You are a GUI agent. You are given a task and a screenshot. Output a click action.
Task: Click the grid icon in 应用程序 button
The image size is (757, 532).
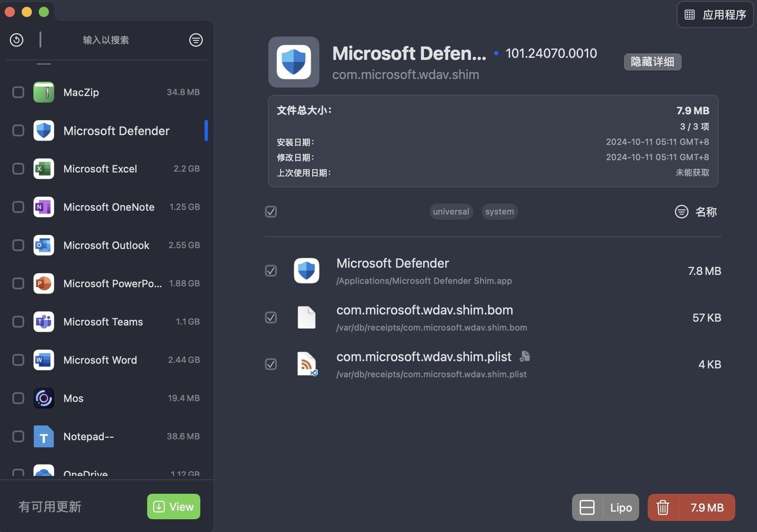click(x=690, y=15)
